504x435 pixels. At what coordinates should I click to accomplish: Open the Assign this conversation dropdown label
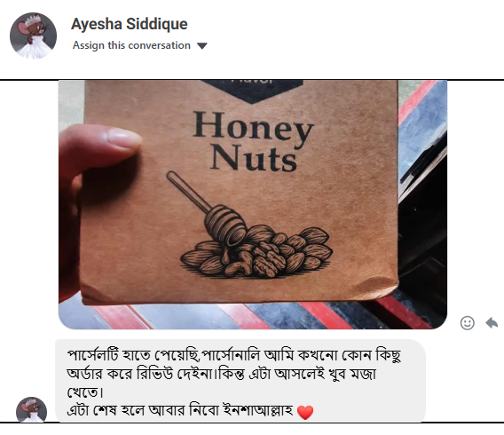click(131, 45)
